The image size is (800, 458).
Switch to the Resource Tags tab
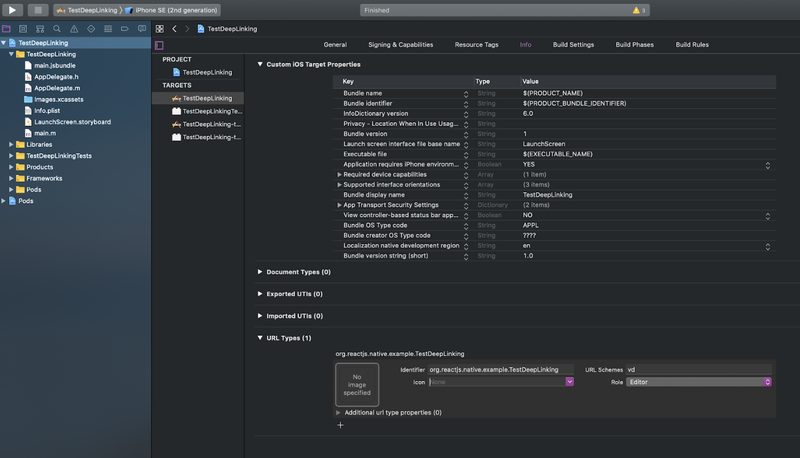[477, 45]
